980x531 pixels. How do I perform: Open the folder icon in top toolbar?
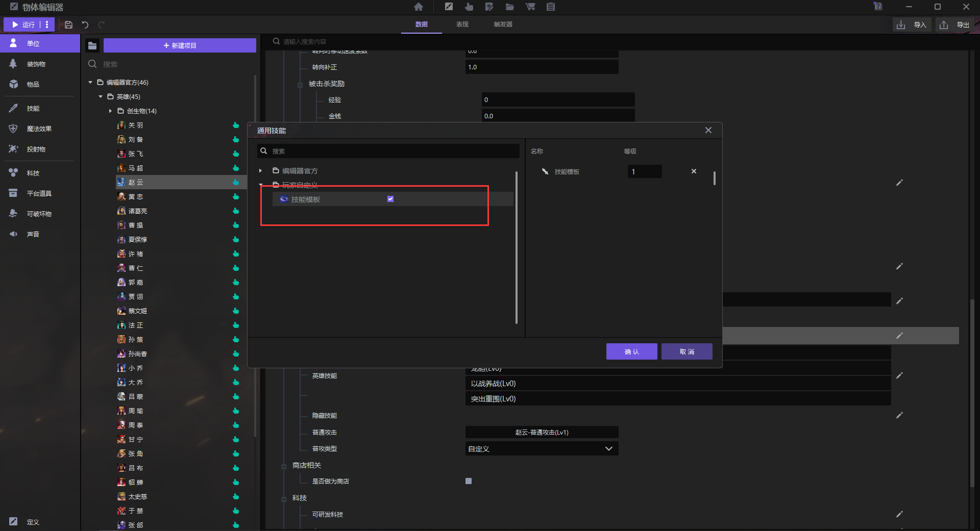510,7
